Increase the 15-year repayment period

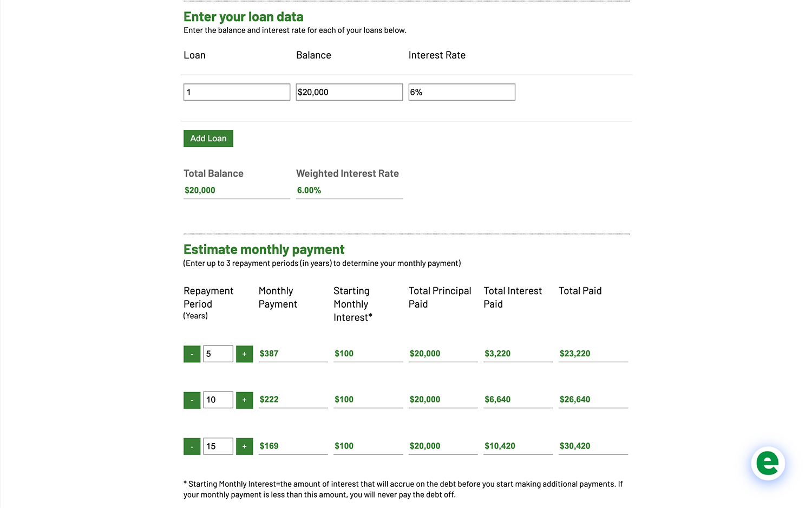coord(244,446)
